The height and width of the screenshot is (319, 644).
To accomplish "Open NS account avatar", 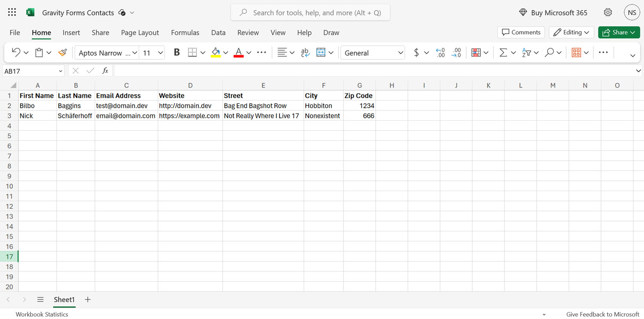I will 632,12.
